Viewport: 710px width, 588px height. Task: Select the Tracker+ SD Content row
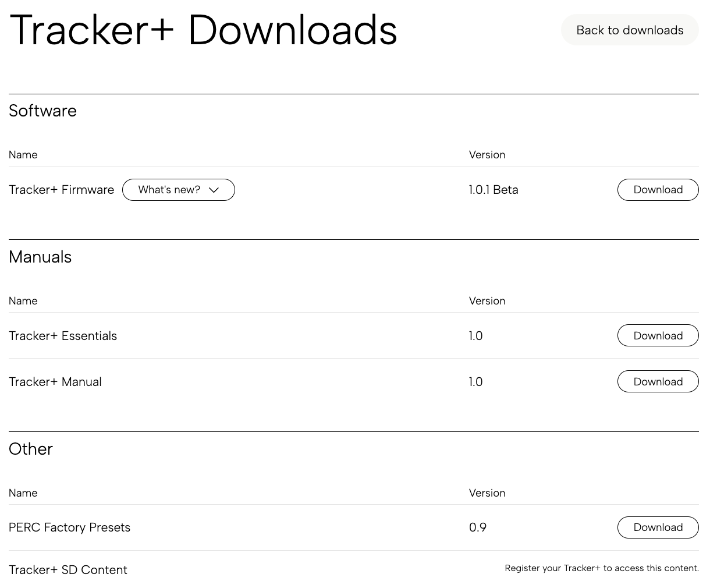click(68, 570)
